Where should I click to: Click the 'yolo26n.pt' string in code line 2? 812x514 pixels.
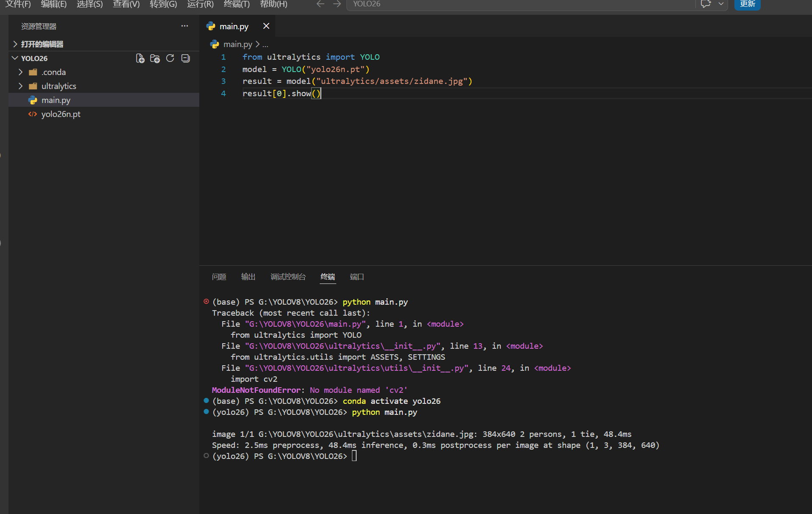click(336, 69)
